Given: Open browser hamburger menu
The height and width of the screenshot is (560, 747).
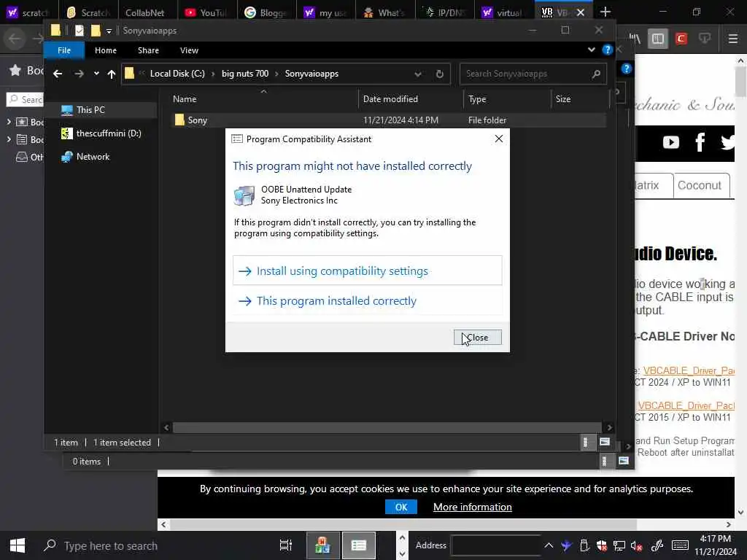Looking at the screenshot, I should (732, 39).
